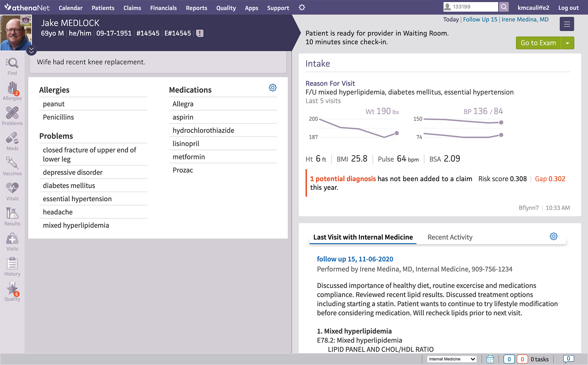Select the diabetes mellitus problem

pos(93,185)
